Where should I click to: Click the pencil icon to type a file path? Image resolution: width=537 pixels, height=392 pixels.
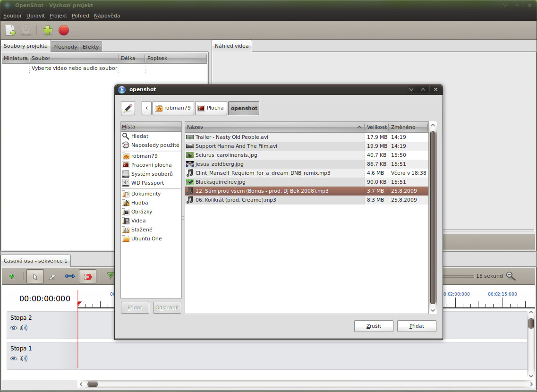(x=128, y=108)
